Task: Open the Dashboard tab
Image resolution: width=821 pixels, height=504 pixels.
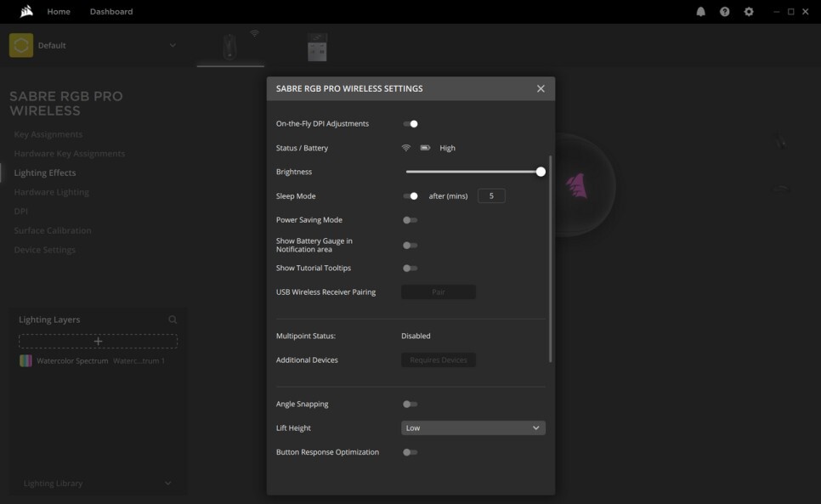Action: 111,12
